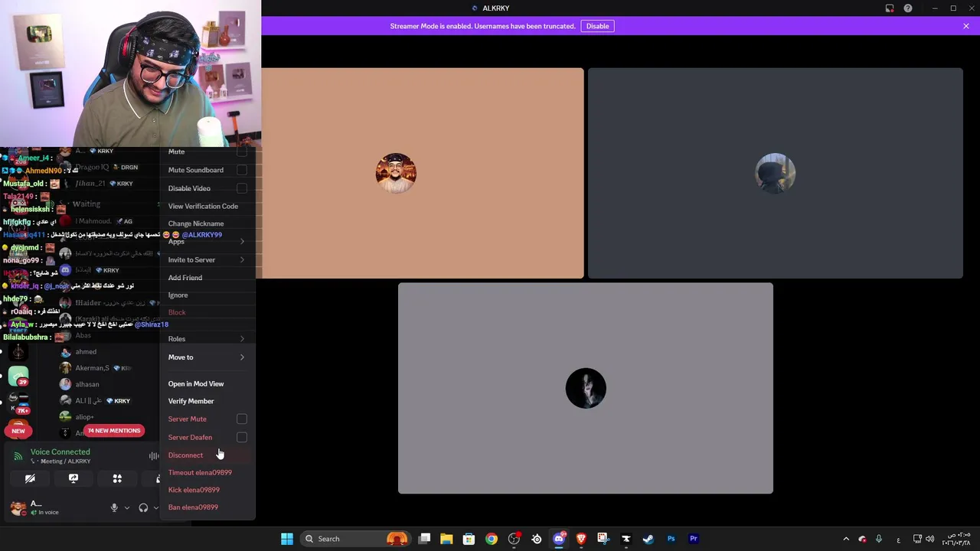Open the Activities launcher icon
This screenshot has width=980, height=551.
[117, 478]
